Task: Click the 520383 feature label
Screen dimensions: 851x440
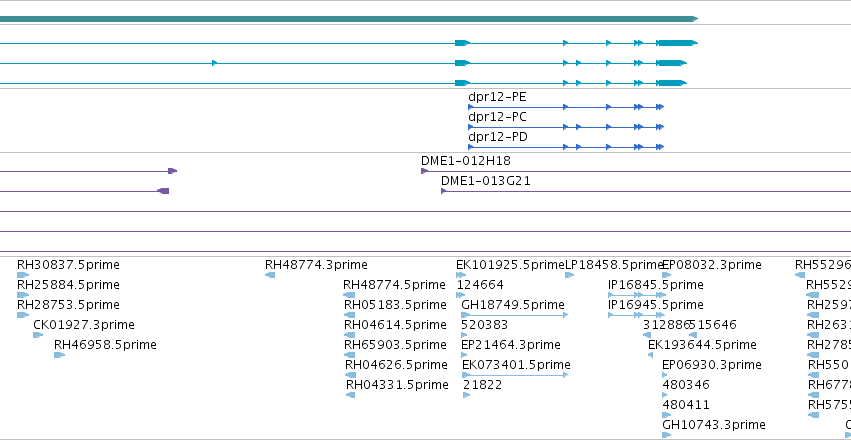Action: tap(485, 325)
